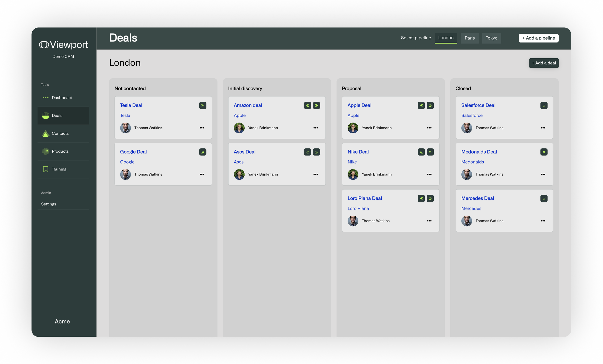The image size is (603, 364).
Task: Open the Salesforce Deal ellipsis menu
Action: tap(543, 128)
